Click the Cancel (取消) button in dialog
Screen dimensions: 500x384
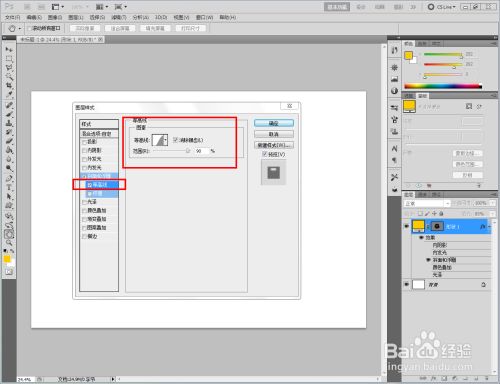[x=274, y=134]
